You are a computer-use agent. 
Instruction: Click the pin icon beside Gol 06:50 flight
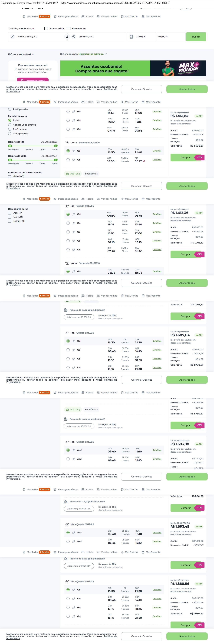click(x=74, y=214)
